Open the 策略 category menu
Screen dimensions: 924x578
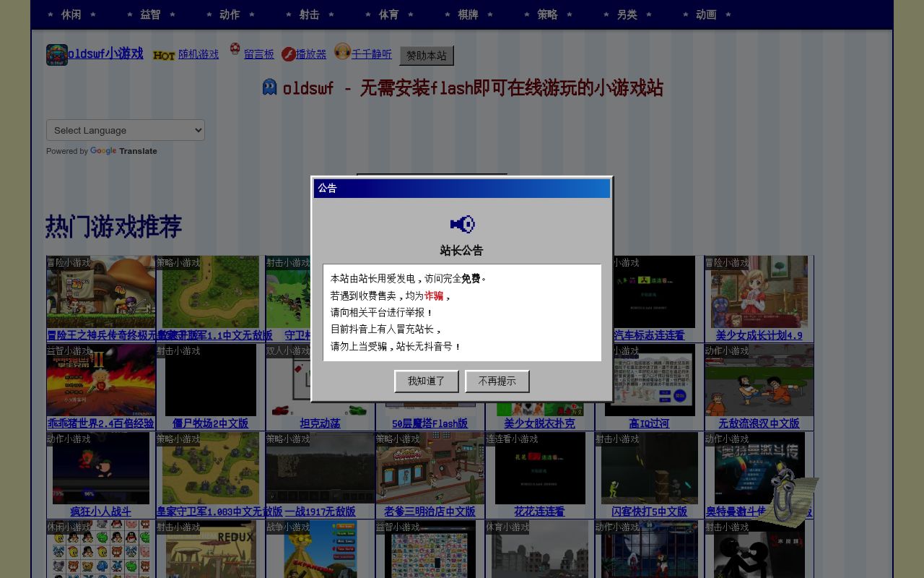point(547,14)
